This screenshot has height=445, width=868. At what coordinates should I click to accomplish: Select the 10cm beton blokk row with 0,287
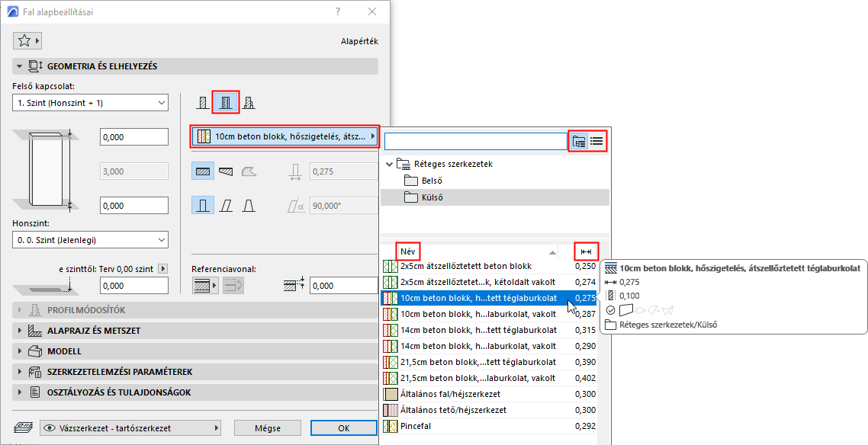point(490,314)
